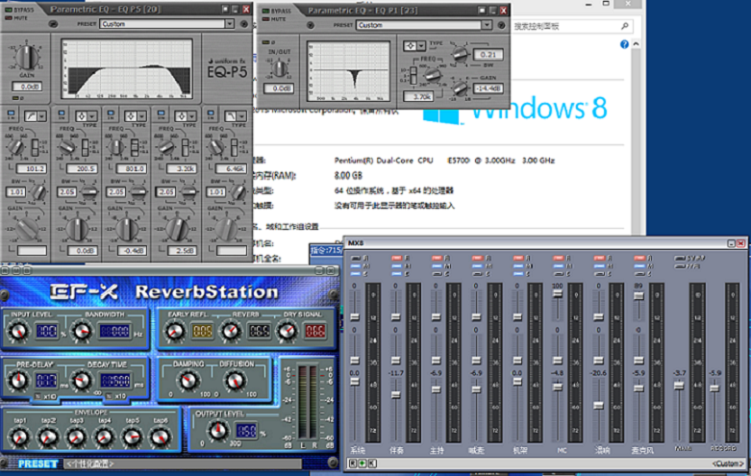Image resolution: width=751 pixels, height=476 pixels.
Task: Click envelope tap6 knob in ReverbStation
Action: 160,437
